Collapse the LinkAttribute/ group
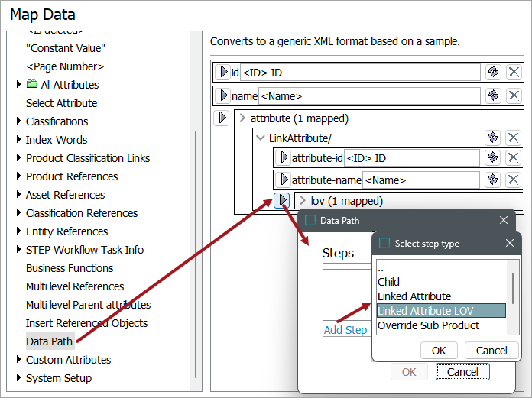The width and height of the screenshot is (532, 398). tap(260, 138)
